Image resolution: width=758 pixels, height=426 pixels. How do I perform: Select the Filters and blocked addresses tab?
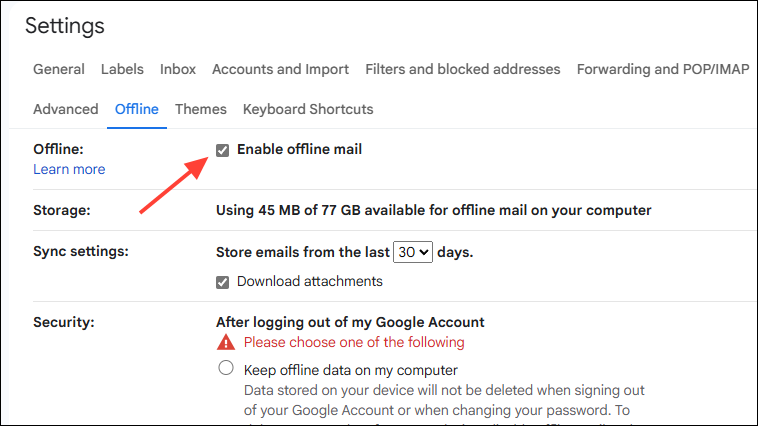pos(463,69)
